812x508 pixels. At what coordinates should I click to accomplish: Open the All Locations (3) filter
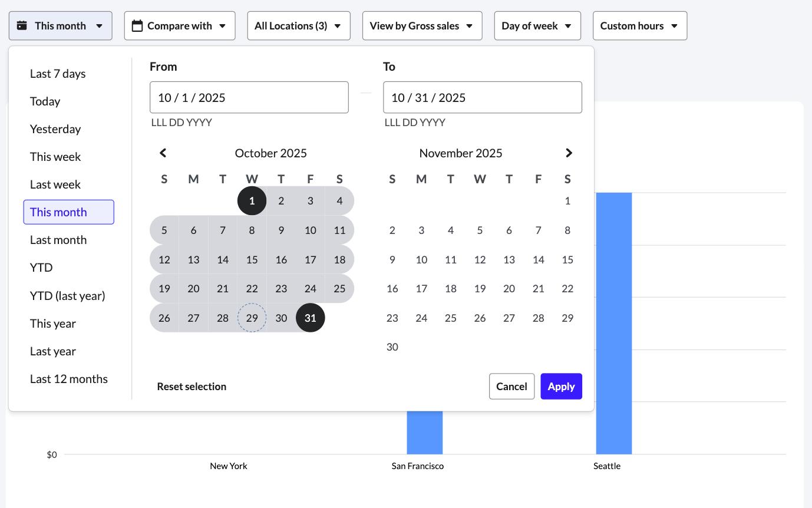click(298, 25)
